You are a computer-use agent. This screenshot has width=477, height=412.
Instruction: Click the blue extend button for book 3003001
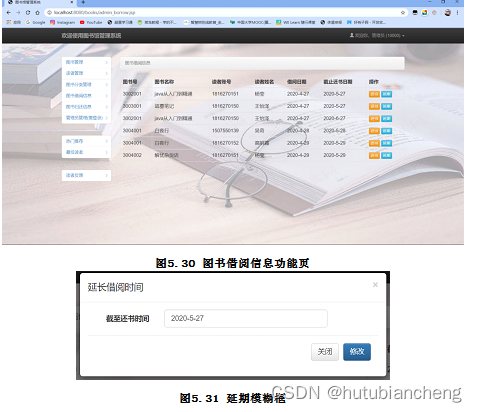pyautogui.click(x=387, y=106)
